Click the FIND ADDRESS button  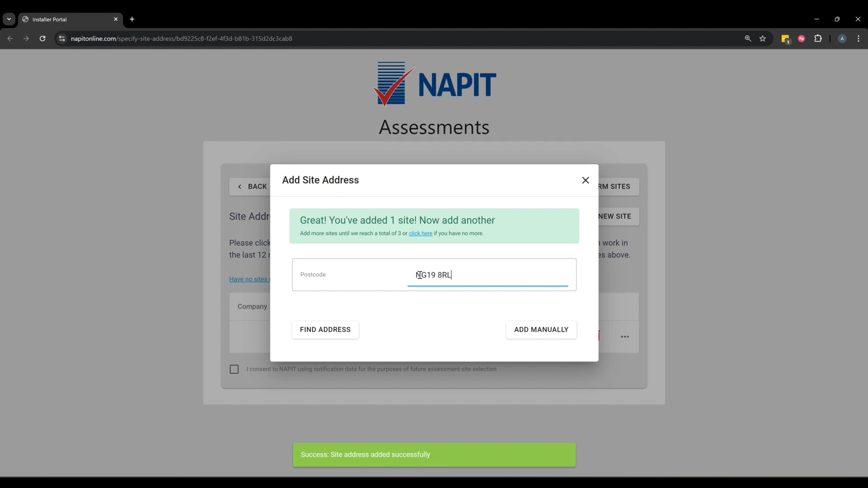tap(325, 329)
